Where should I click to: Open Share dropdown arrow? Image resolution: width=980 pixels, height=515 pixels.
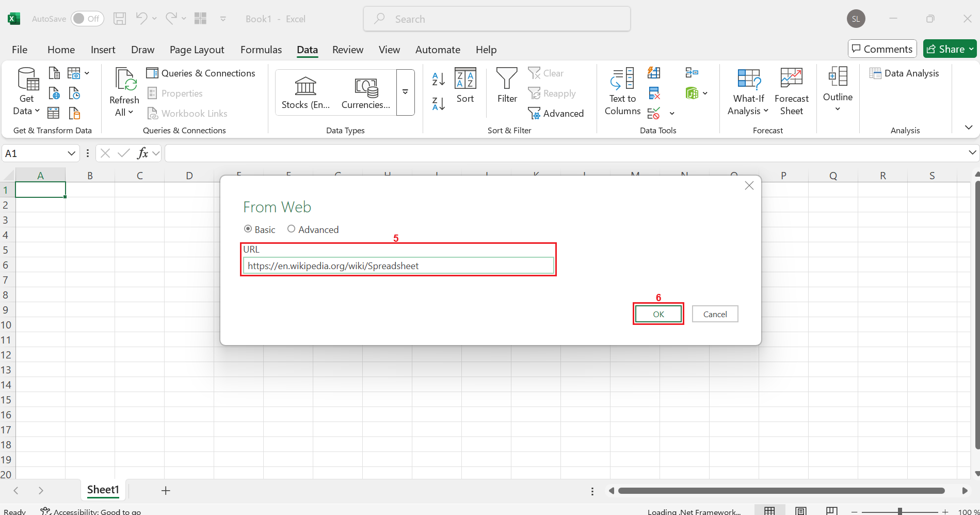click(x=971, y=49)
